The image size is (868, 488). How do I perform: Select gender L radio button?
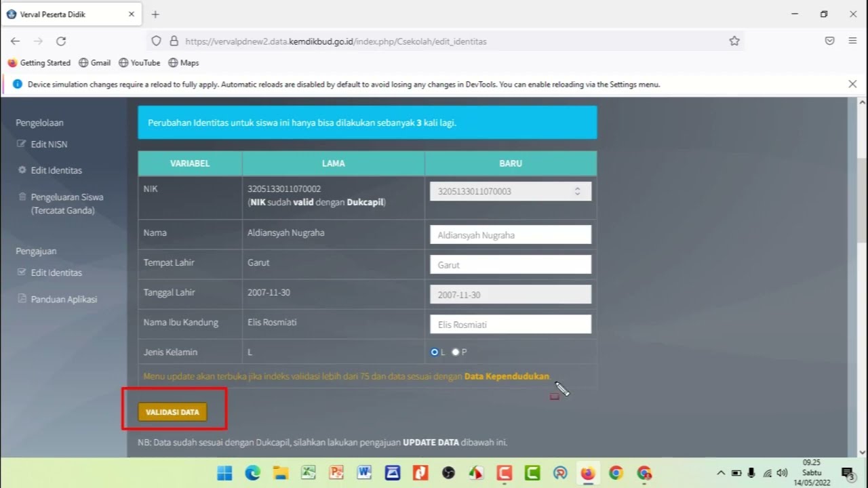(x=435, y=352)
